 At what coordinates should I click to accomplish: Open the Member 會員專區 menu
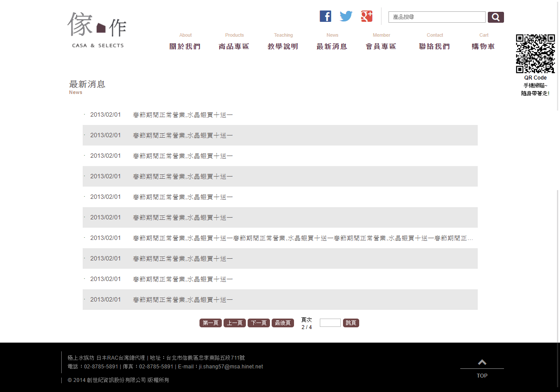point(381,42)
